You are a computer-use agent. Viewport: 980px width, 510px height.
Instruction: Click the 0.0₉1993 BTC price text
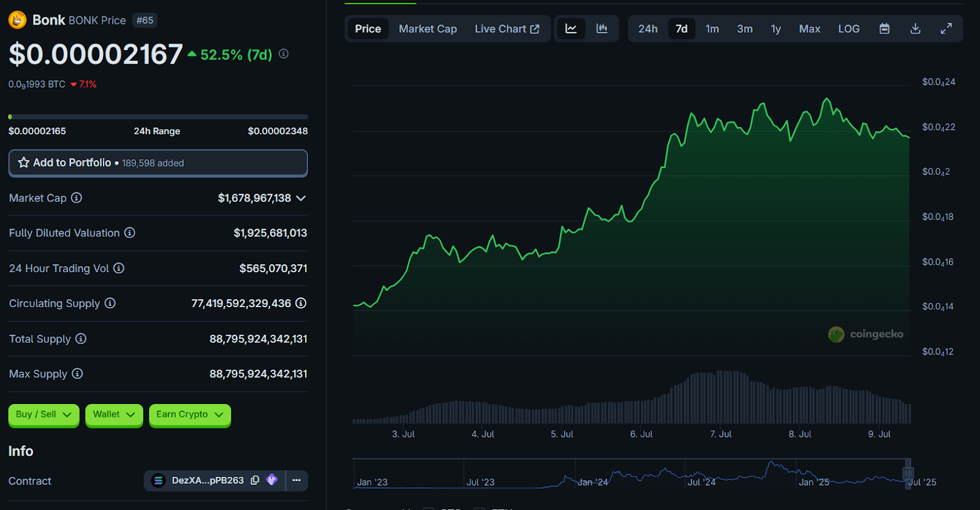37,85
